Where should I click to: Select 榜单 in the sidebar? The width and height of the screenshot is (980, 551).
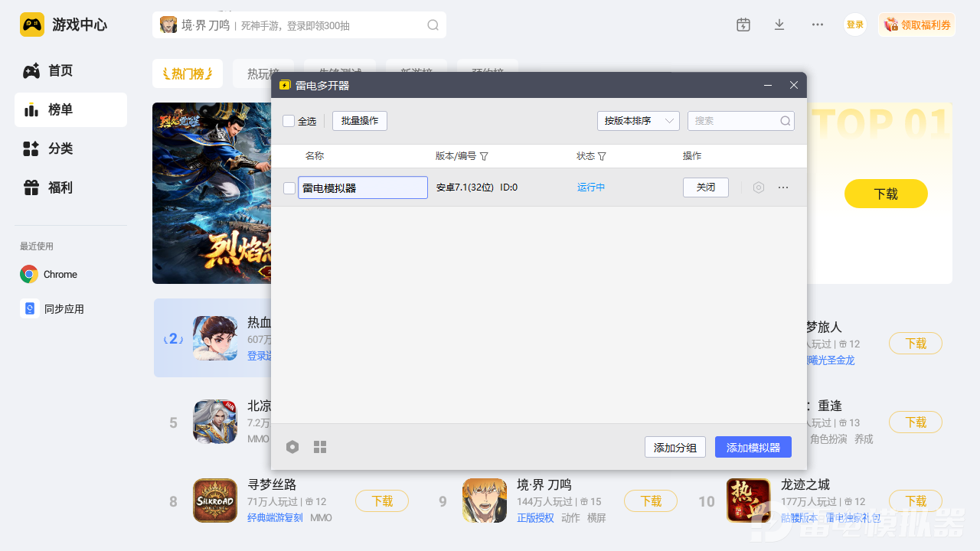70,109
